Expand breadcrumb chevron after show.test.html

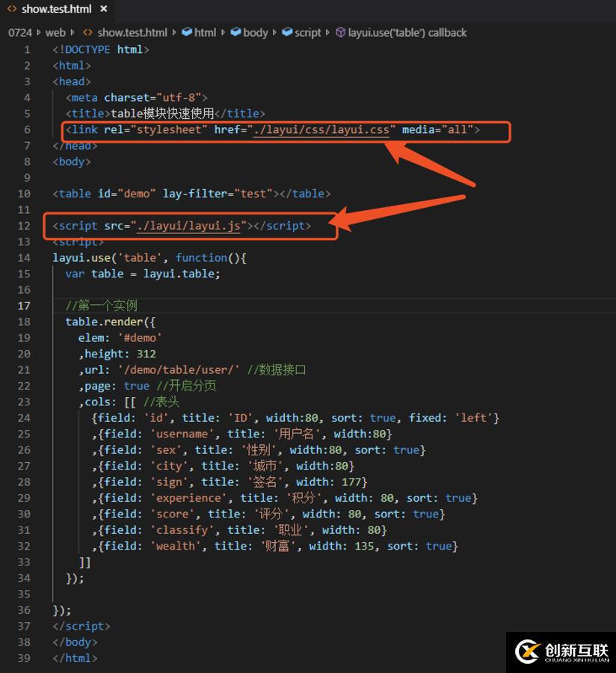tap(174, 33)
